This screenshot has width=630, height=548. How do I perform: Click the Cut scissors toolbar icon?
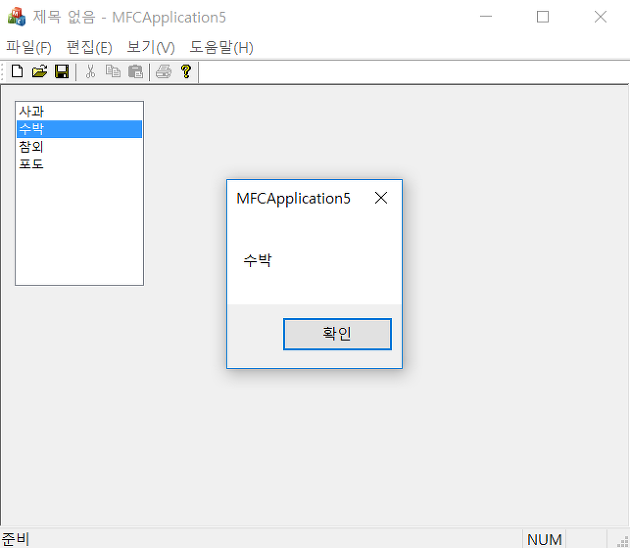[x=90, y=72]
